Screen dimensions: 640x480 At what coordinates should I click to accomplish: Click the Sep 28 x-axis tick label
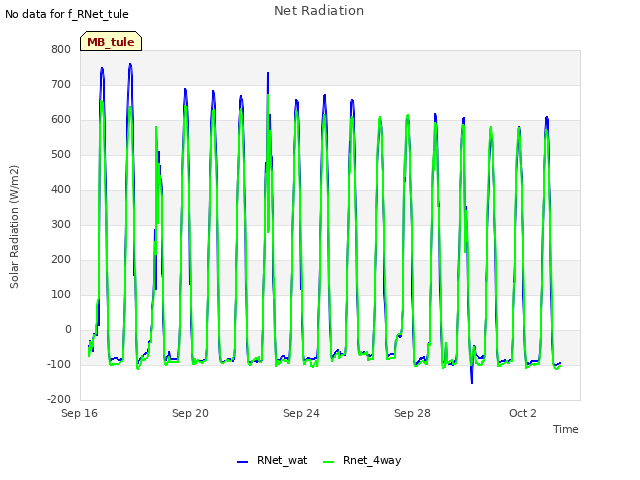coord(412,413)
